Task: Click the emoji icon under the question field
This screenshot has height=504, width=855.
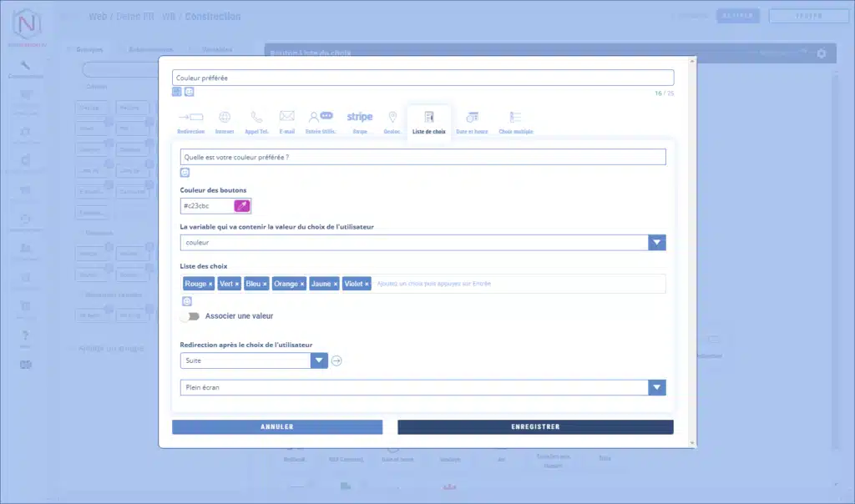Action: point(185,173)
